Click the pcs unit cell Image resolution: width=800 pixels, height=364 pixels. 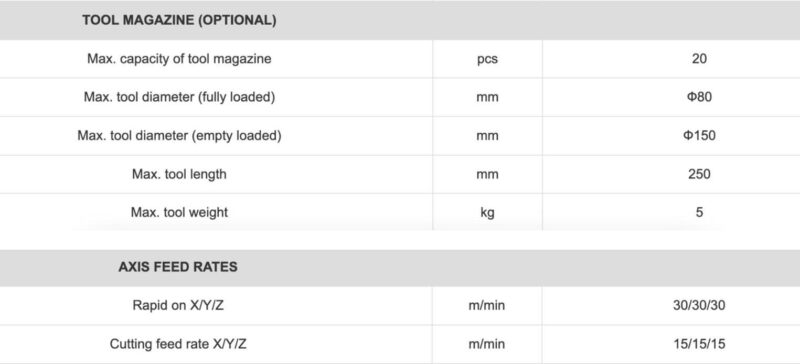pos(487,59)
